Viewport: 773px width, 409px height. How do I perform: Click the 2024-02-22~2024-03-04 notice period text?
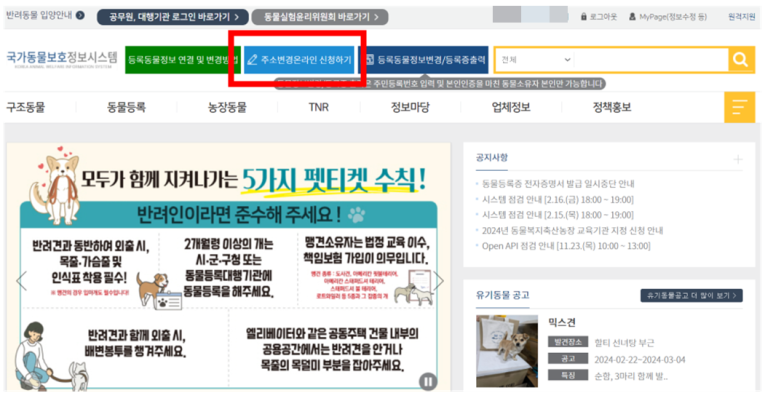click(x=640, y=360)
